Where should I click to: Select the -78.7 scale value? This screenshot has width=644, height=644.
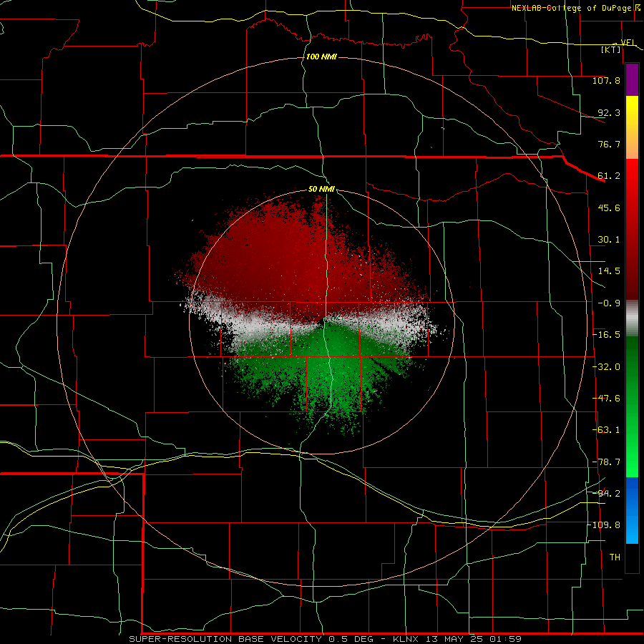click(x=606, y=462)
